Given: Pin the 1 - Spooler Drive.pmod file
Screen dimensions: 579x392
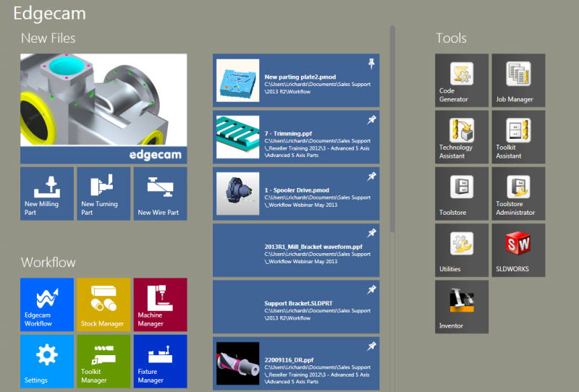Looking at the screenshot, I should click(x=371, y=176).
